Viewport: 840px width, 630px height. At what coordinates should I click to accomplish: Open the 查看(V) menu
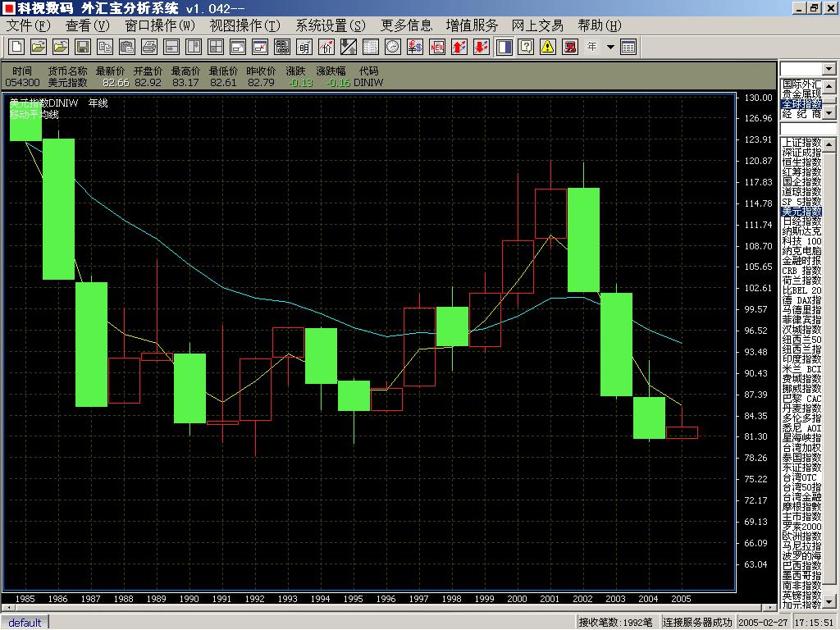87,25
